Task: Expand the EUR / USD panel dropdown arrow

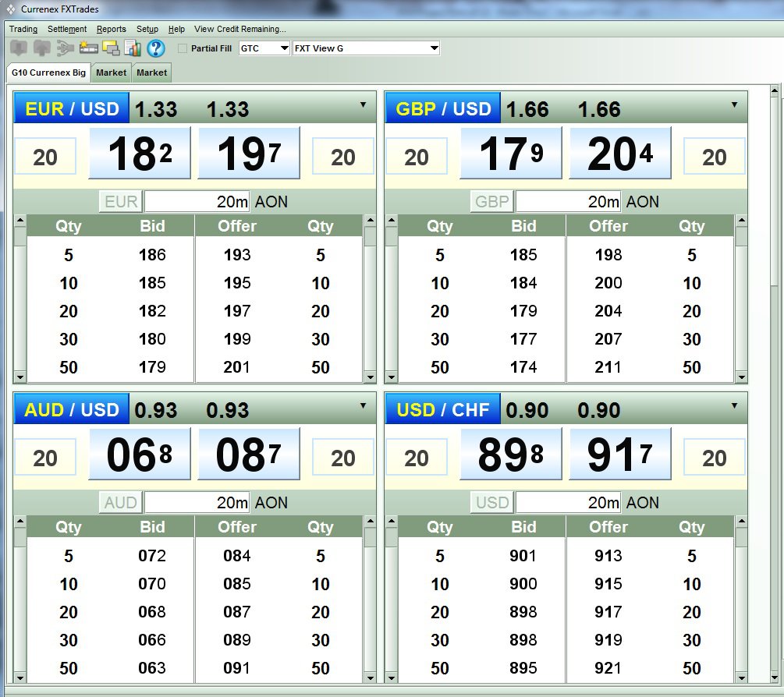Action: pos(363,105)
